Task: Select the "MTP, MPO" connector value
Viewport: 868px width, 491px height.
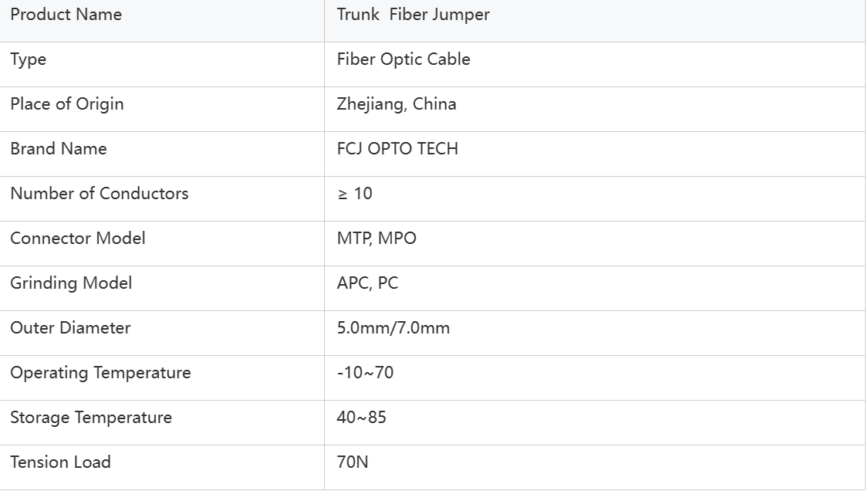Action: tap(377, 239)
